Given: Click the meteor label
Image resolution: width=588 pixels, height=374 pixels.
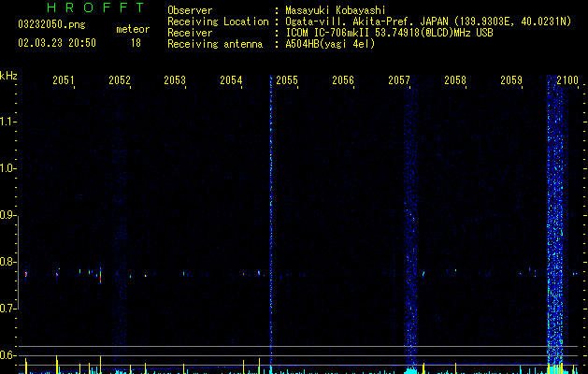Looking at the screenshot, I should tap(133, 29).
